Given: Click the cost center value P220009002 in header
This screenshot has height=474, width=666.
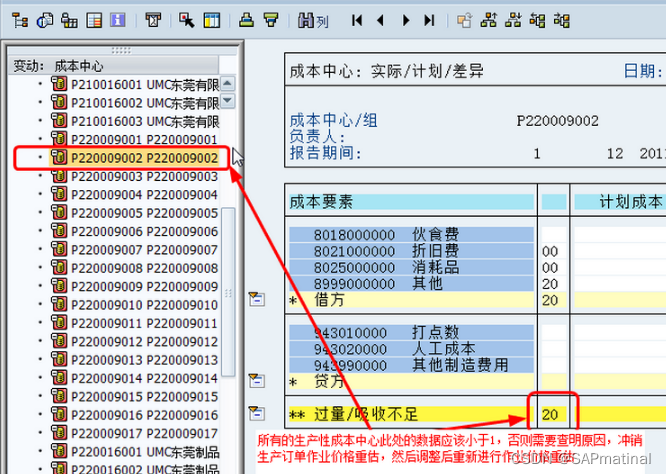Looking at the screenshot, I should click(x=557, y=121).
